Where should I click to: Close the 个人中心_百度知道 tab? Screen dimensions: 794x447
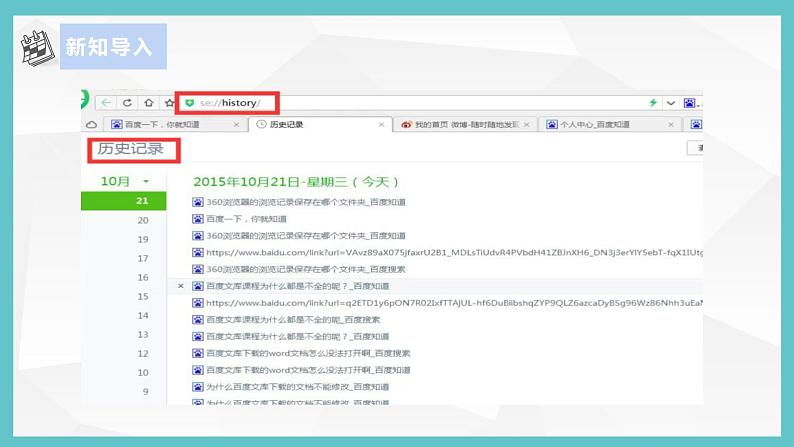(671, 125)
